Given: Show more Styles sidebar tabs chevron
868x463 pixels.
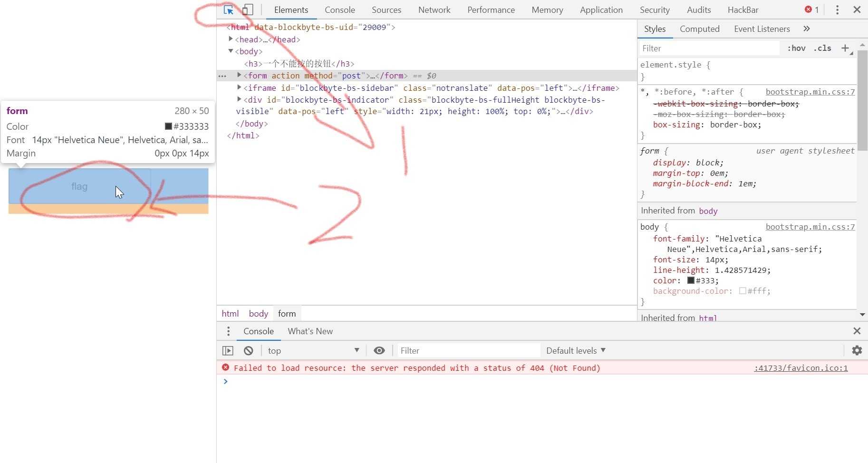Looking at the screenshot, I should 807,29.
